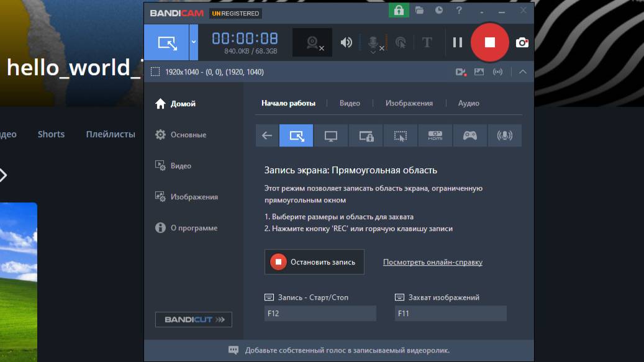Collapse panel with up chevron
This screenshot has height=362, width=644.
click(x=522, y=72)
